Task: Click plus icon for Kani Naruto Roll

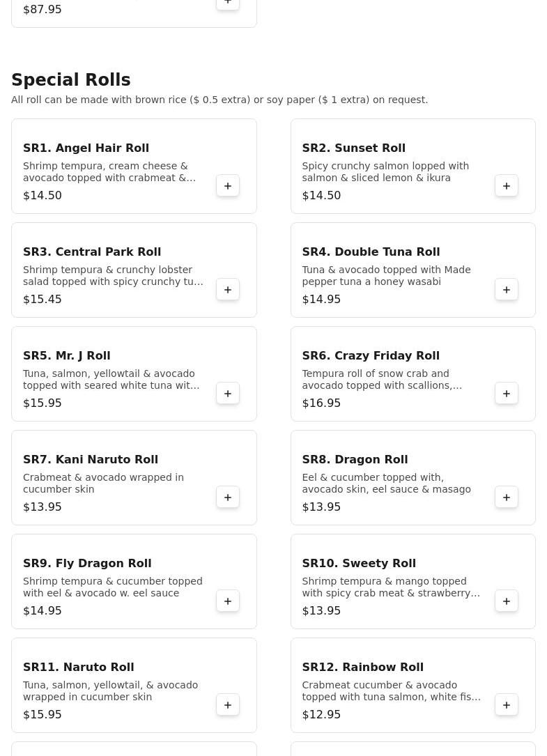Action: click(x=228, y=497)
